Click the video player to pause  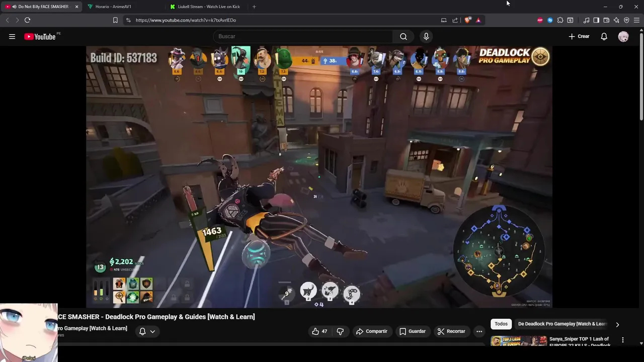click(x=319, y=177)
